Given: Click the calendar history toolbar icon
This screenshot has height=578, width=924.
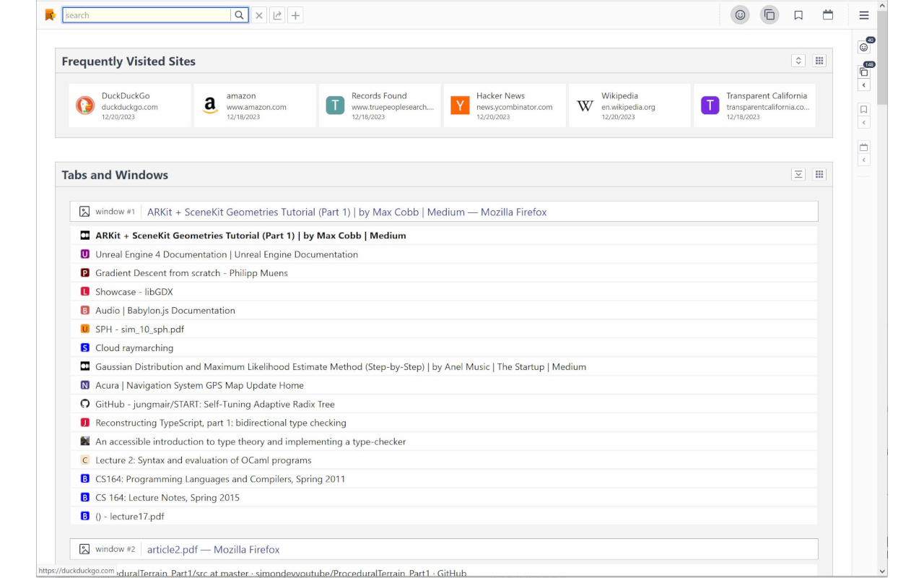Looking at the screenshot, I should coord(828,15).
